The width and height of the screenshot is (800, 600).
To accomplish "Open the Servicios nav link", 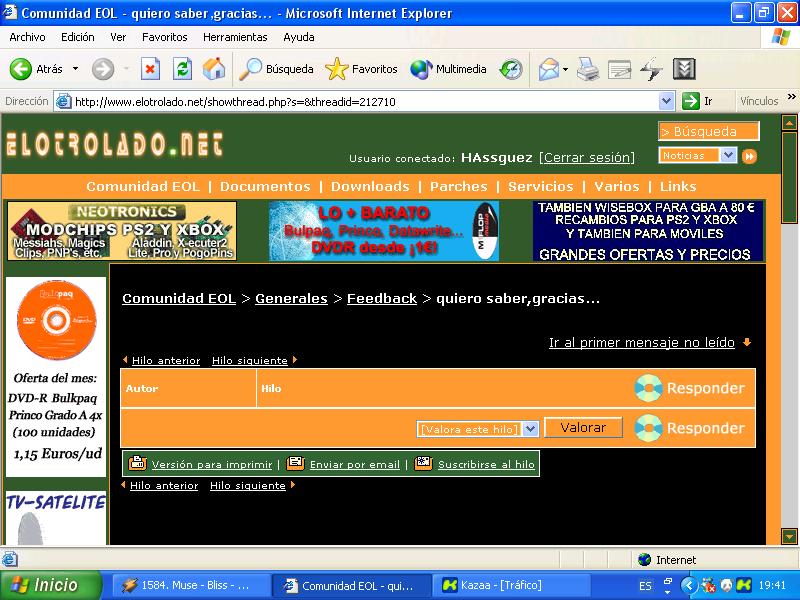I will pyautogui.click(x=540, y=186).
